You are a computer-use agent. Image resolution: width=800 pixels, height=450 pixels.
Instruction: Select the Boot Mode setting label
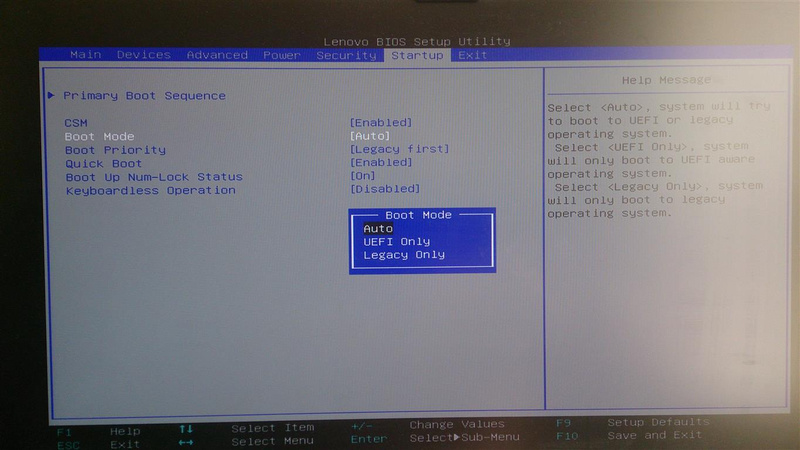[99, 136]
